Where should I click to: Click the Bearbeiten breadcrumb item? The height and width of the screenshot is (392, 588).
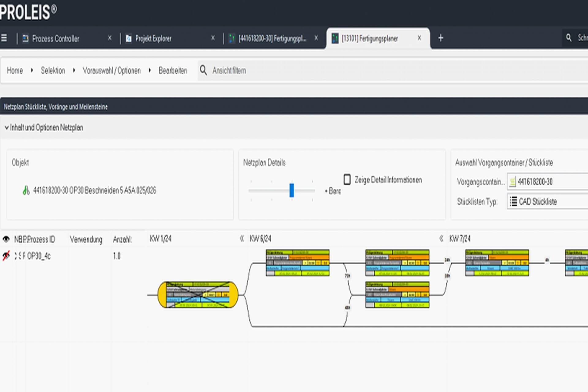tap(173, 71)
